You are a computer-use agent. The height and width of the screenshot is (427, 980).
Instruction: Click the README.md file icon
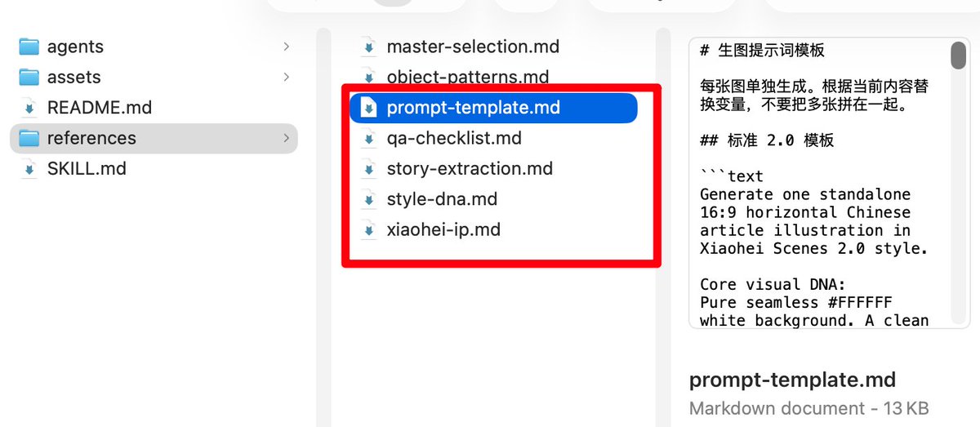point(30,108)
